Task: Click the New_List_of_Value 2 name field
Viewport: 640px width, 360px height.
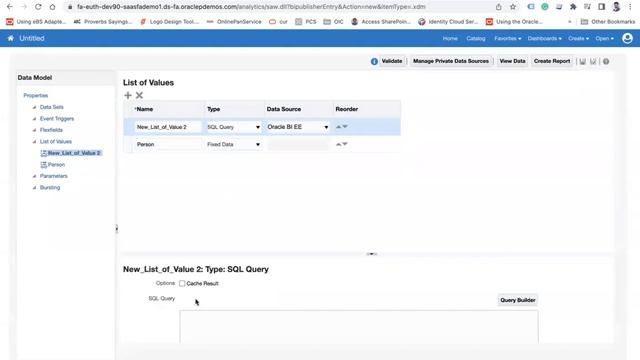Action: click(x=168, y=127)
